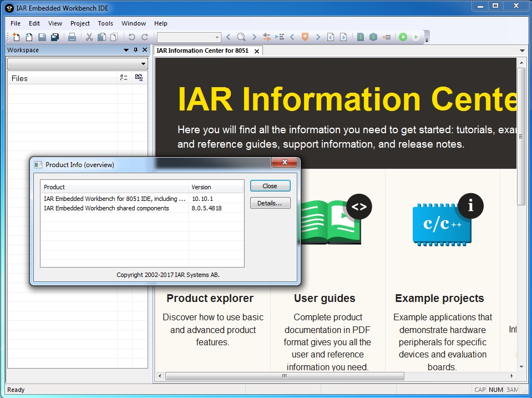Click the Go To line icon
This screenshot has height=398, width=532.
pyautogui.click(x=280, y=37)
